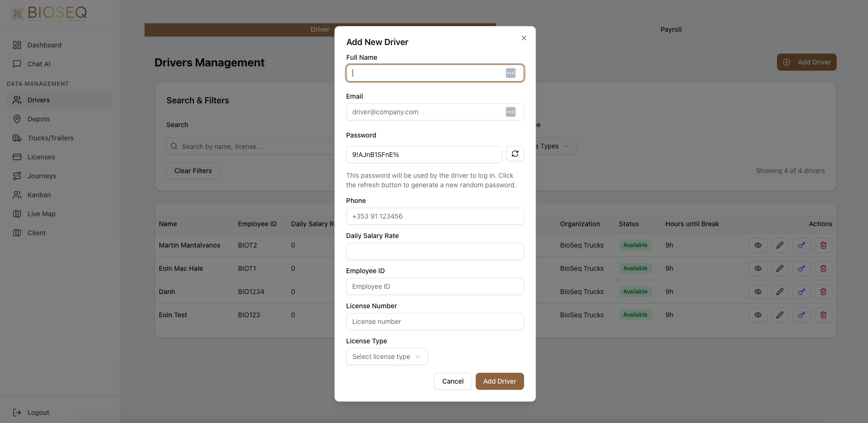
Task: Delete the Martin Mantalvanos driver row
Action: (823, 245)
